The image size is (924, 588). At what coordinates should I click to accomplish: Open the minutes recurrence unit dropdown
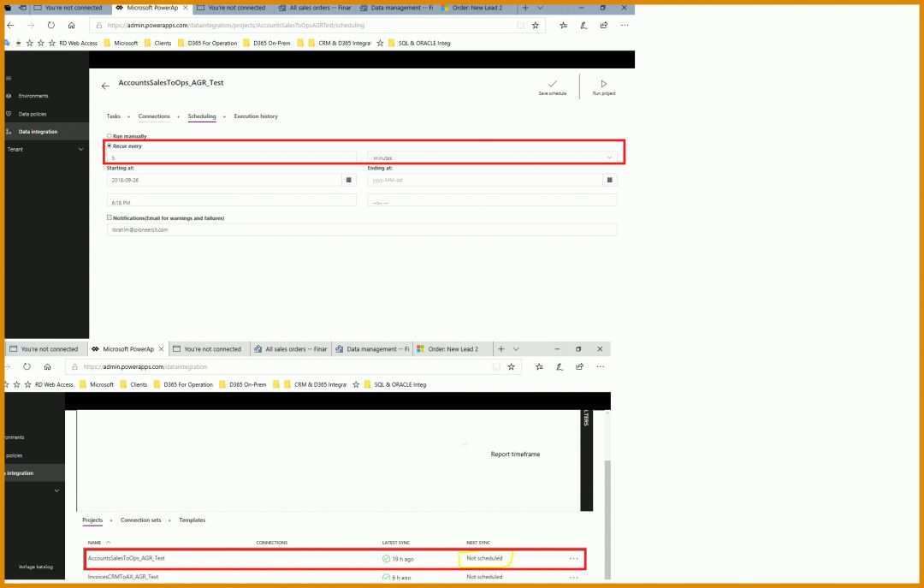click(492, 158)
